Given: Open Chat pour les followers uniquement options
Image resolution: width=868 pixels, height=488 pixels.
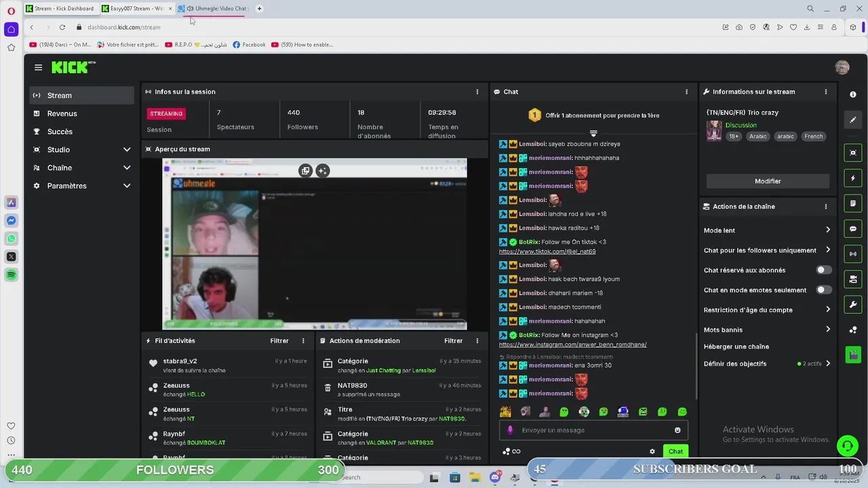Looking at the screenshot, I should pyautogui.click(x=767, y=250).
